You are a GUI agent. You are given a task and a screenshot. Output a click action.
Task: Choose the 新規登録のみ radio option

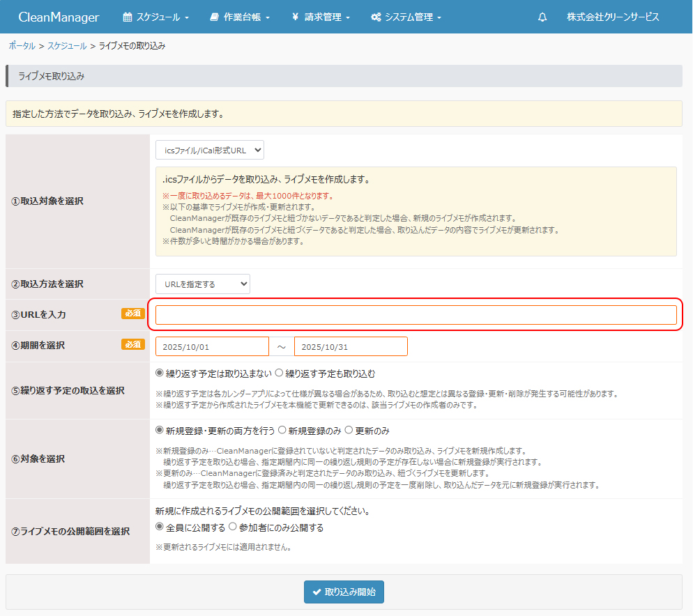pyautogui.click(x=282, y=431)
